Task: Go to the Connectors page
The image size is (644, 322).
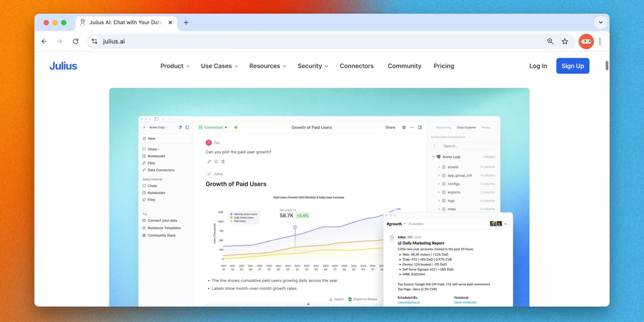Action: 356,66
